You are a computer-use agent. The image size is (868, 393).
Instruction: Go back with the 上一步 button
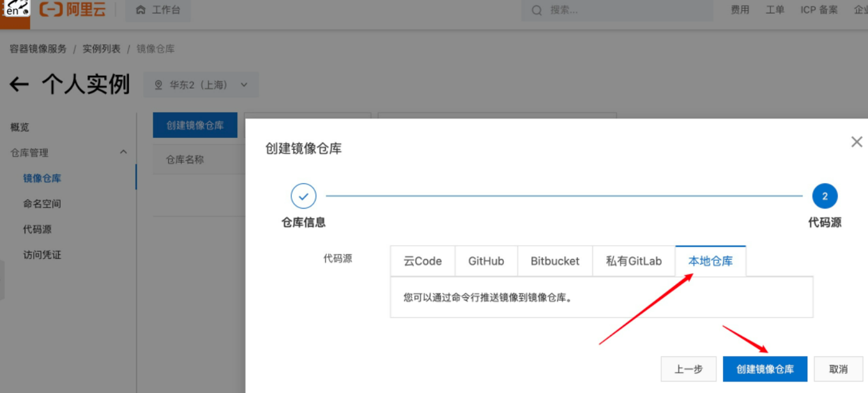(689, 369)
